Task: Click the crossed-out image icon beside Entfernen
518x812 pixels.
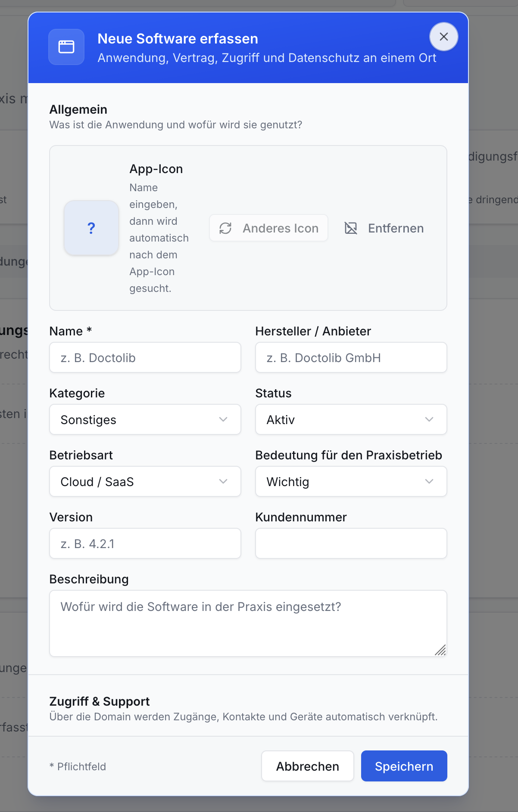Action: tap(351, 228)
